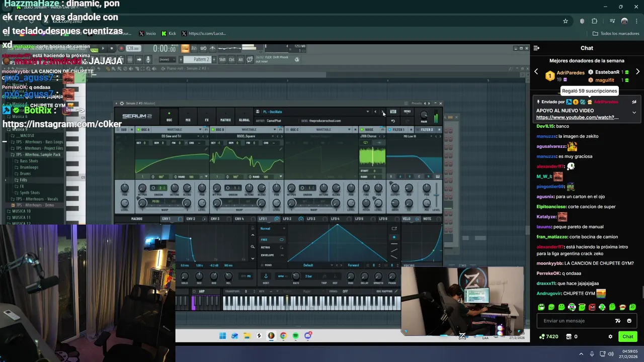
Task: Collapse the Kick chat panel arrow
Action: [x=537, y=48]
